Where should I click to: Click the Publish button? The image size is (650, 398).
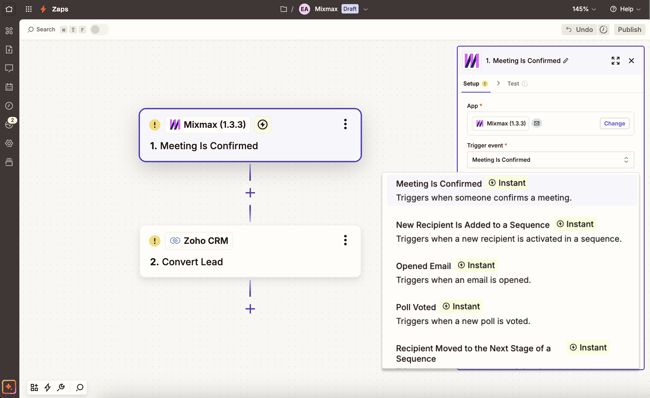(629, 29)
